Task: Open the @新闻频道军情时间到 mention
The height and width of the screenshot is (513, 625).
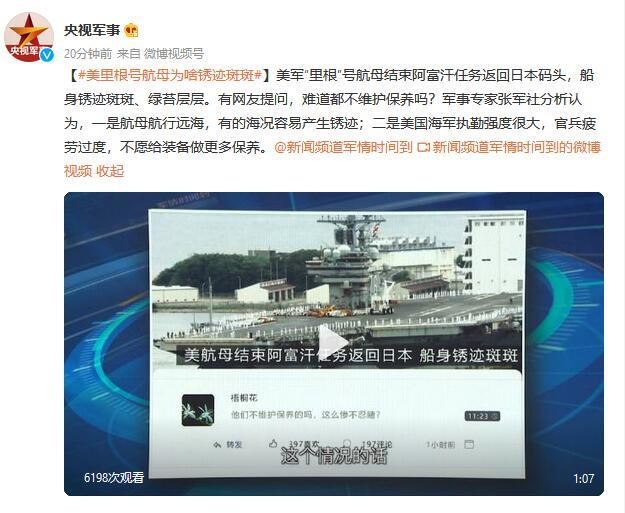Action: click(343, 147)
